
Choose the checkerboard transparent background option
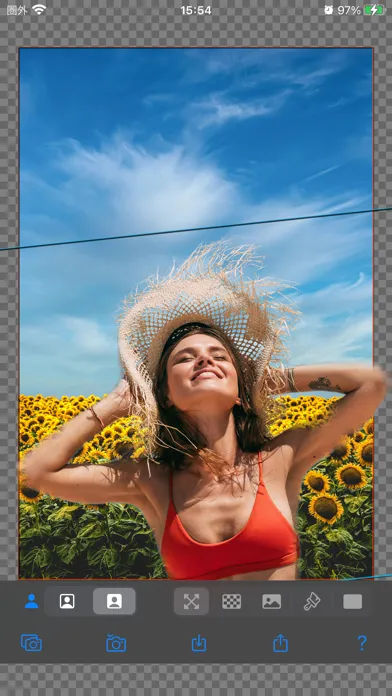pyautogui.click(x=231, y=601)
